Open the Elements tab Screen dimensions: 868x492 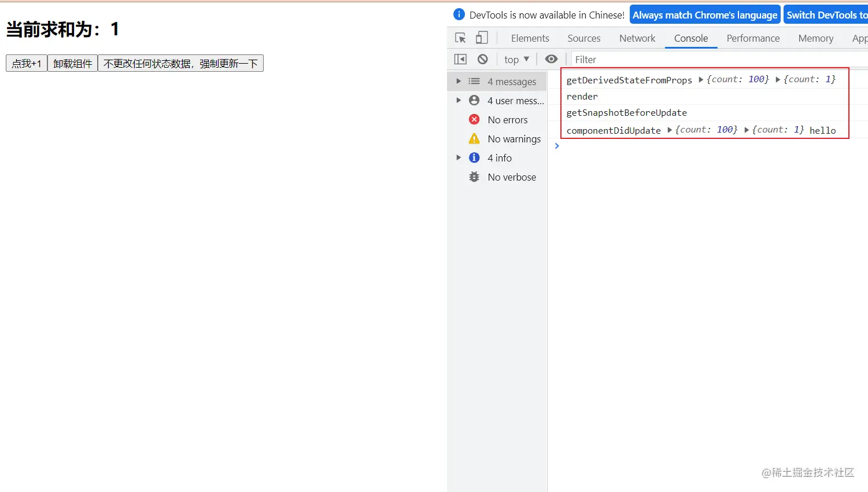[x=530, y=38]
